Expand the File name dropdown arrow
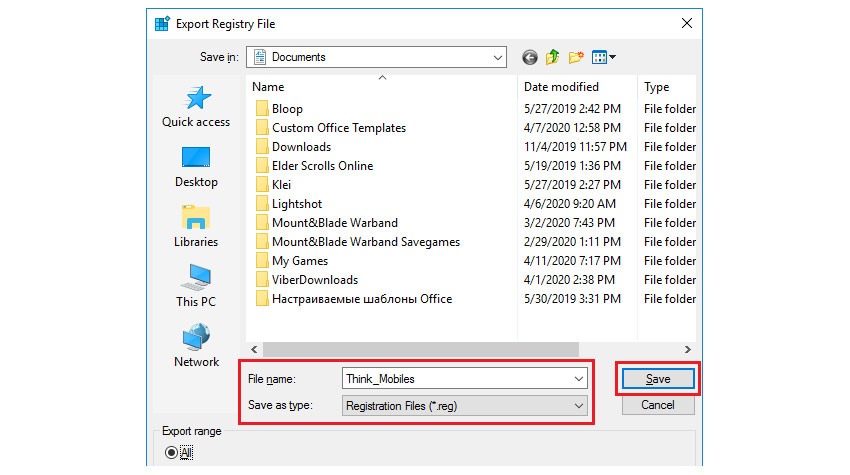This screenshot has height=475, width=850. (x=578, y=378)
